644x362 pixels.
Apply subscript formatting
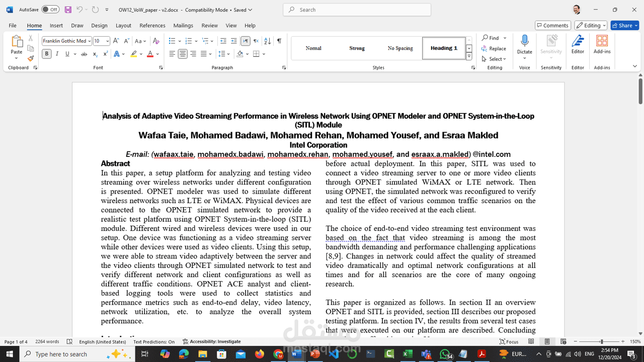pyautogui.click(x=95, y=54)
